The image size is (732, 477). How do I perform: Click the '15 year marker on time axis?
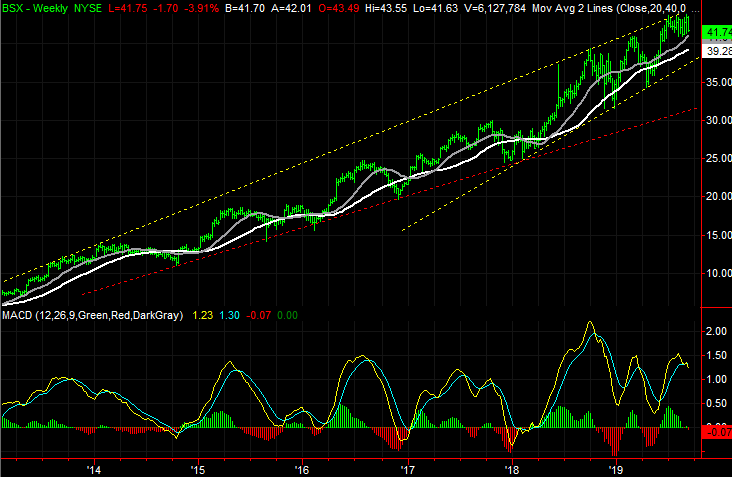tap(198, 470)
